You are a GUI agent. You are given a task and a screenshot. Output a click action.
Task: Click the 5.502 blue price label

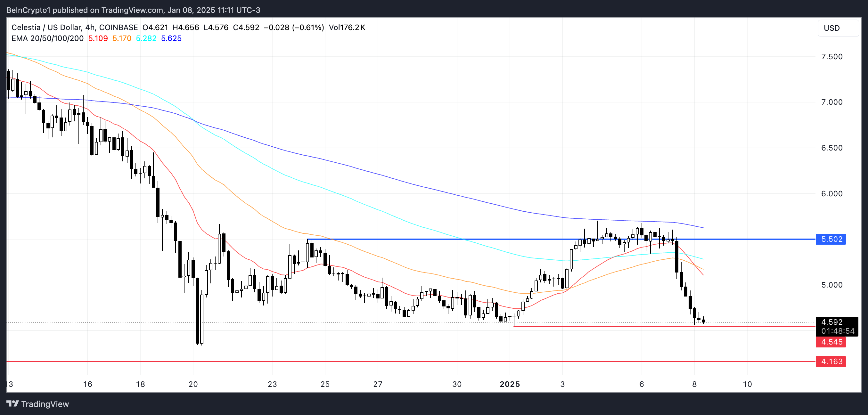click(x=831, y=239)
